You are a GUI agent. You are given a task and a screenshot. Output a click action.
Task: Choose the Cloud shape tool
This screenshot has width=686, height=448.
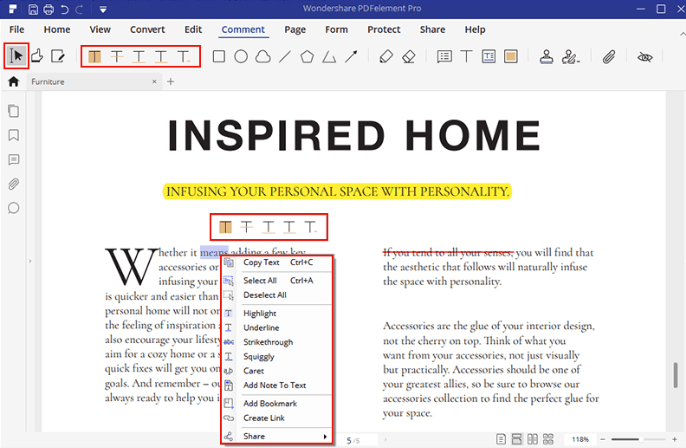coord(263,57)
